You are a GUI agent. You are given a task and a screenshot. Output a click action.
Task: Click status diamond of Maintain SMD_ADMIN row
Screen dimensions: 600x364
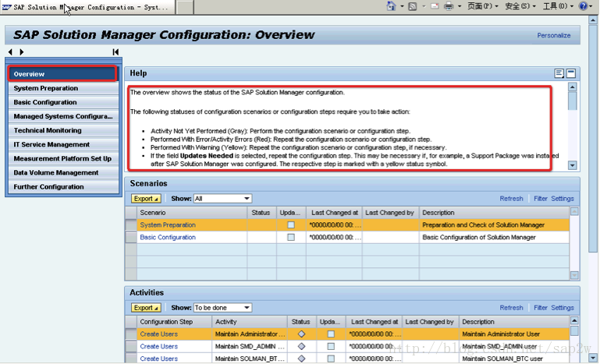pyautogui.click(x=301, y=346)
